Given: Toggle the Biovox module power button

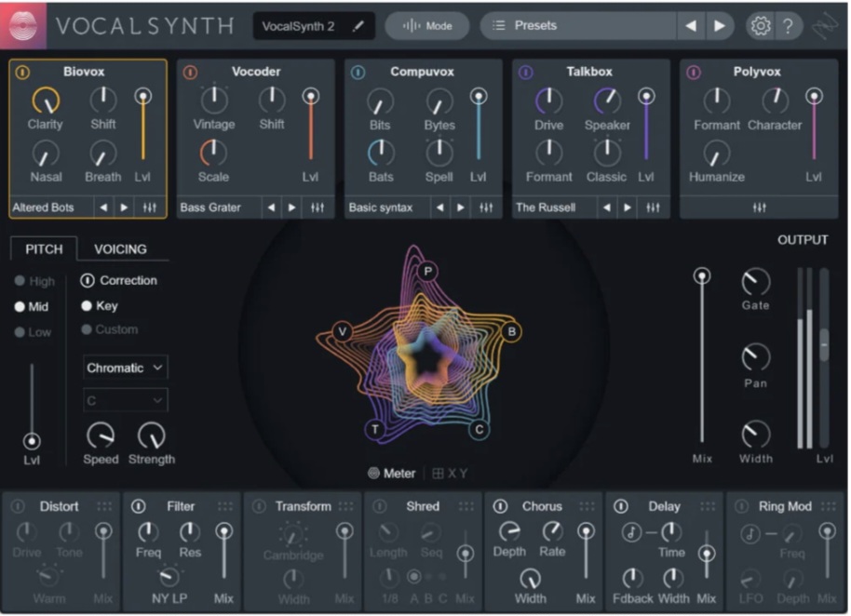Looking at the screenshot, I should click(23, 72).
